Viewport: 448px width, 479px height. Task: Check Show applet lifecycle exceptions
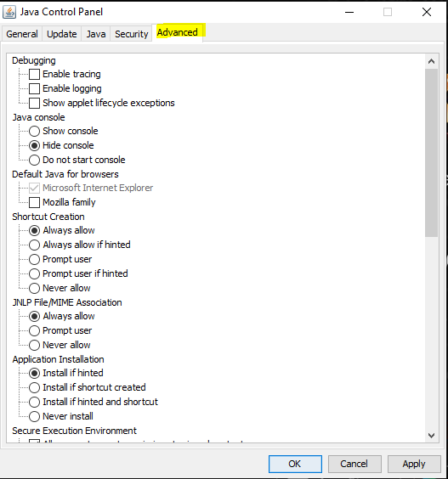(x=34, y=103)
